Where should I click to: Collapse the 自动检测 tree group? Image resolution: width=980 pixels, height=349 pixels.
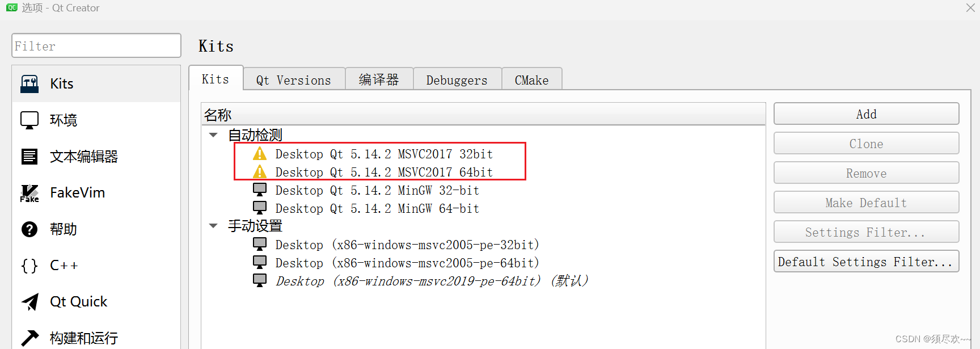point(214,135)
